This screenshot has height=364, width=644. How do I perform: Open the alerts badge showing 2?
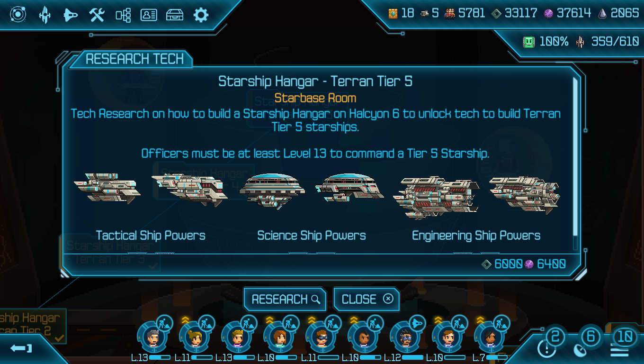click(555, 337)
